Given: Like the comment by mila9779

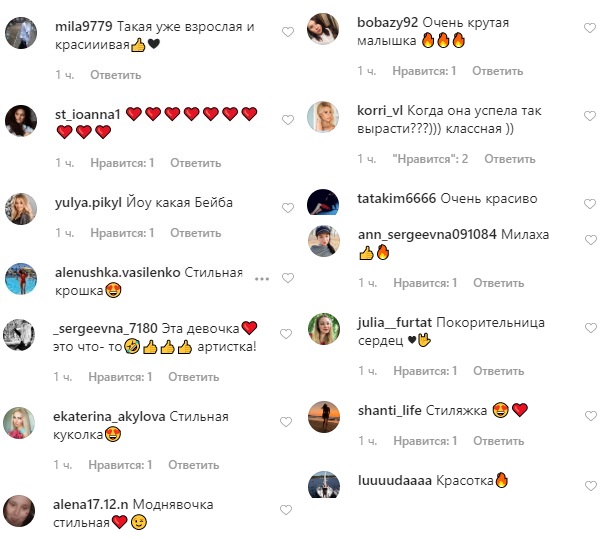Looking at the screenshot, I should click(x=287, y=32).
